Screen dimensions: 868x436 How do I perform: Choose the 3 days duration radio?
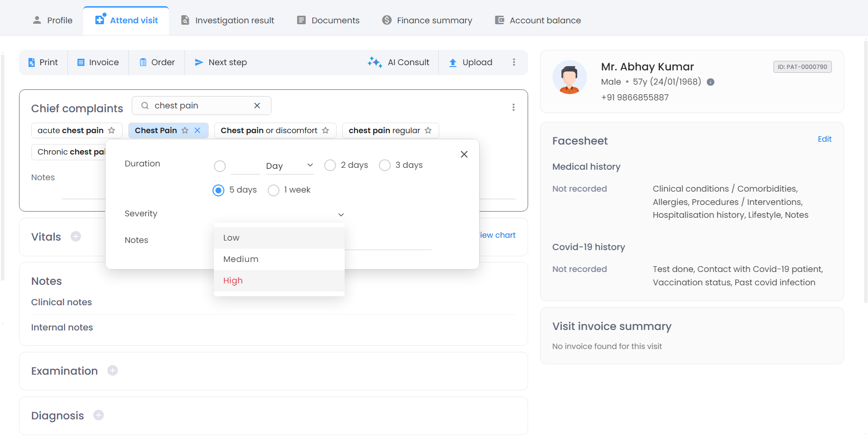(385, 165)
